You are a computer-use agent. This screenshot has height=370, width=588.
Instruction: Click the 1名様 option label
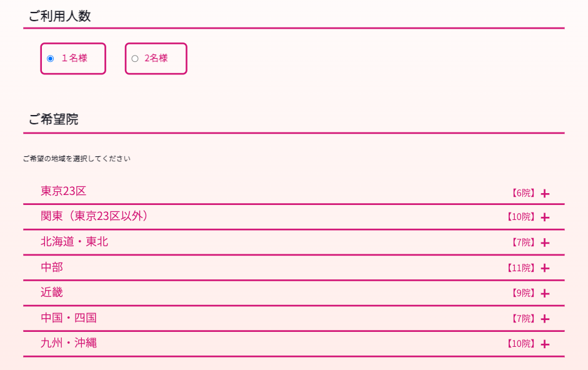(x=74, y=58)
